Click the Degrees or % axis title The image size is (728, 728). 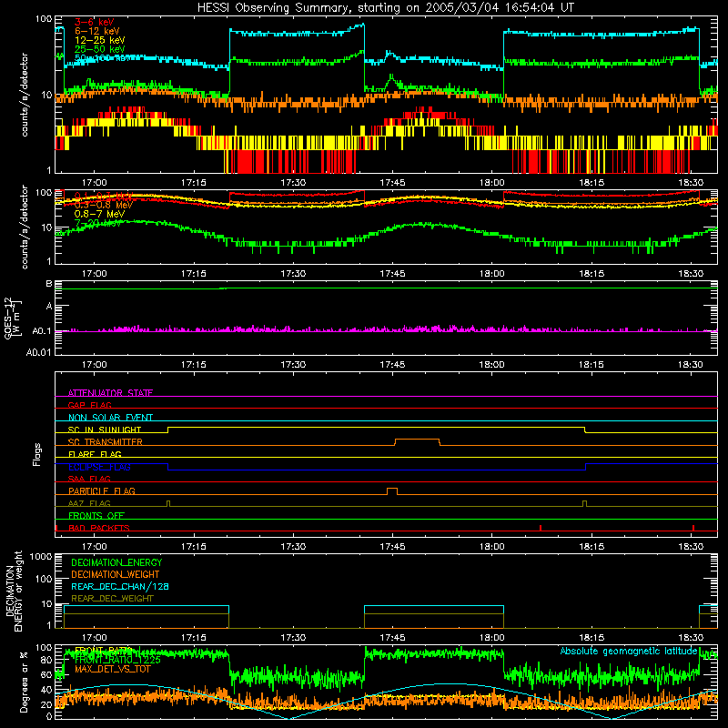pos(24,682)
